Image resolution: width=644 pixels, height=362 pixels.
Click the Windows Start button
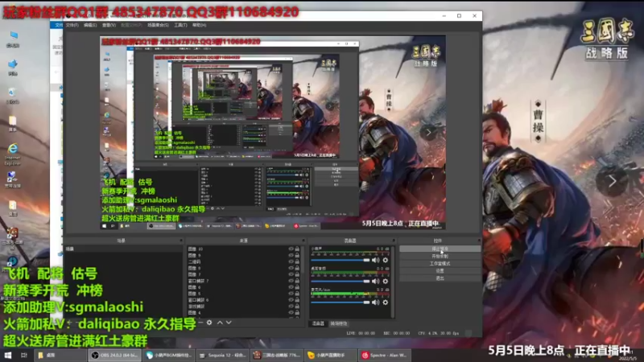(x=8, y=355)
